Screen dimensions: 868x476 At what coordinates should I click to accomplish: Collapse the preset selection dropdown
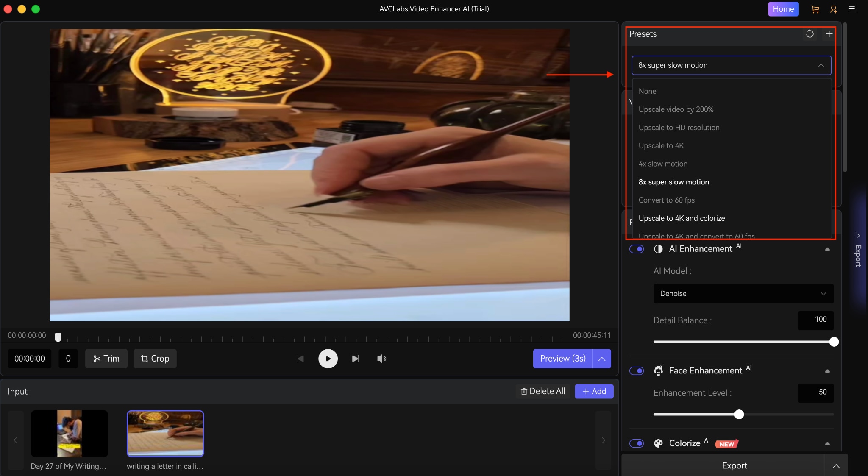point(821,65)
